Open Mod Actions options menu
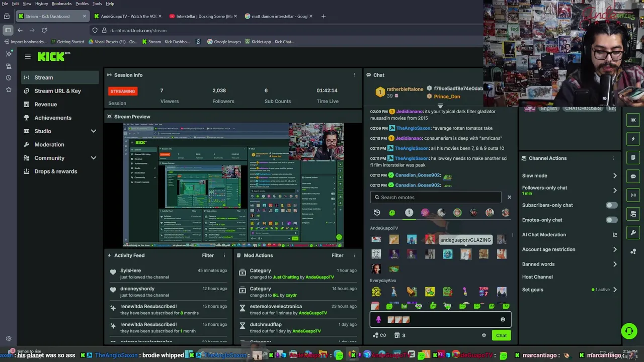Screen dimensions: 644x362 click(354, 255)
